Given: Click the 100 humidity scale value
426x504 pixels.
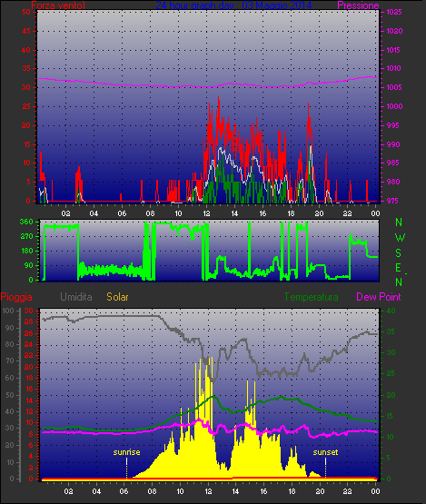Looking at the screenshot, I should coord(8,311).
